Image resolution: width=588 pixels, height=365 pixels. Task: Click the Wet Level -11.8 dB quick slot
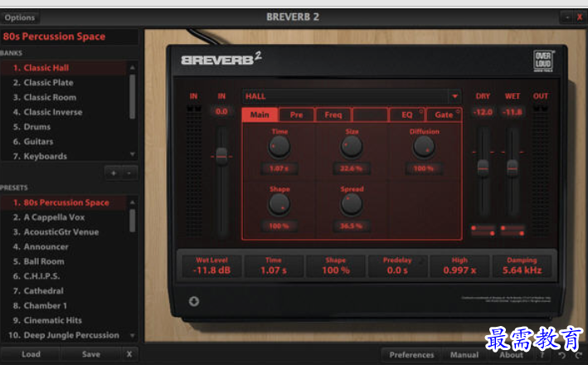coord(211,266)
